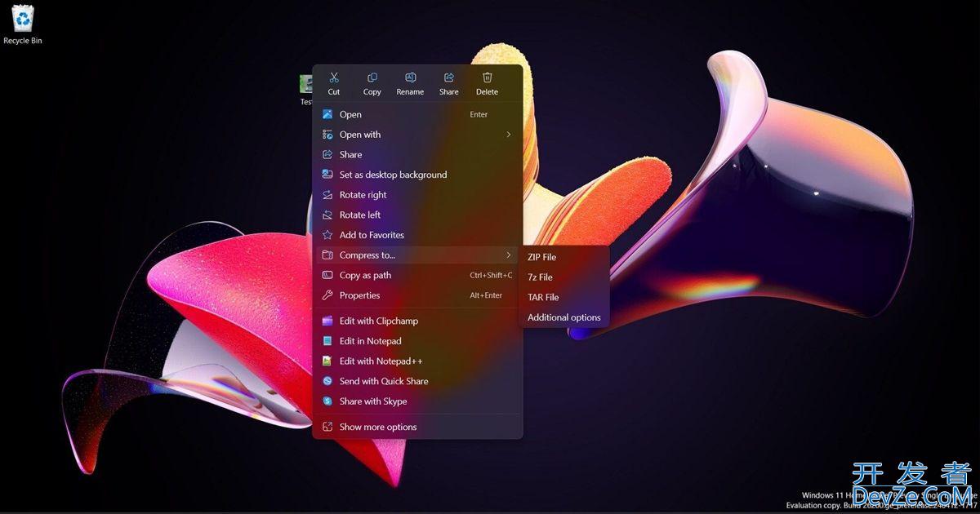Click the Rename icon

pos(411,78)
